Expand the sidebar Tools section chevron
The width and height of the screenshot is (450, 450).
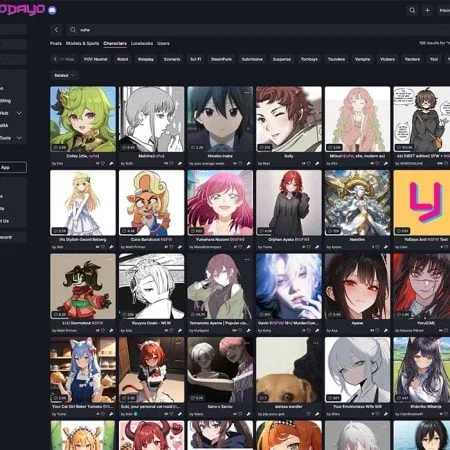[x=19, y=138]
